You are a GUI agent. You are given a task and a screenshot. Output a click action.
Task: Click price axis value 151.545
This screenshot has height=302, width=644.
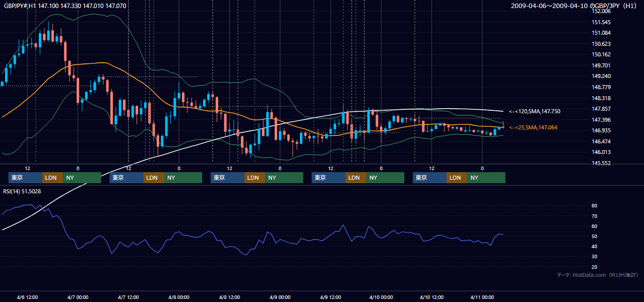tap(601, 22)
